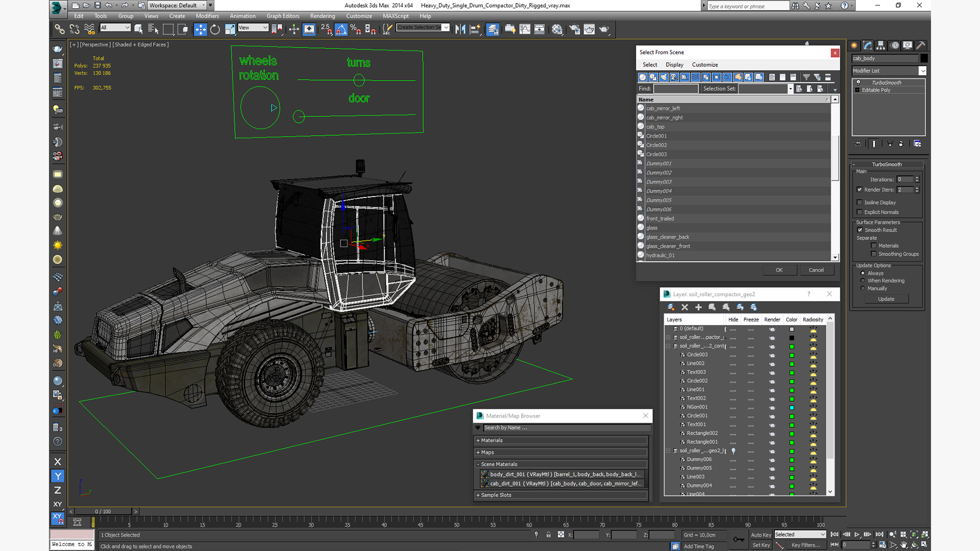Activate the Select and Link tool

coord(60,29)
